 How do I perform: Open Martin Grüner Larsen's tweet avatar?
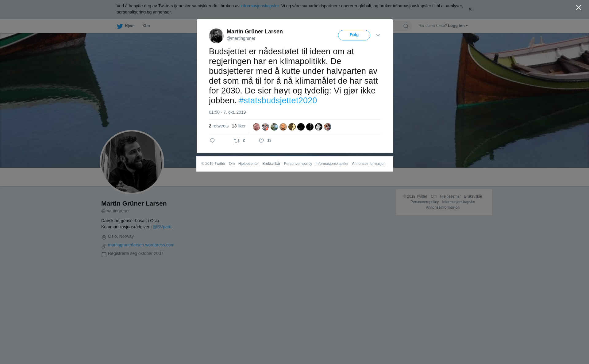(x=216, y=36)
